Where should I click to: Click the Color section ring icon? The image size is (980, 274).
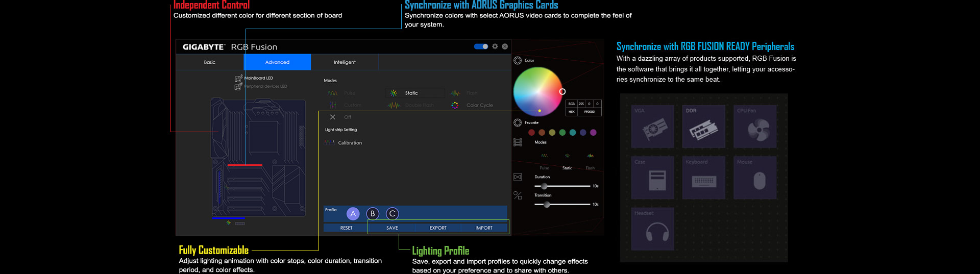518,60
